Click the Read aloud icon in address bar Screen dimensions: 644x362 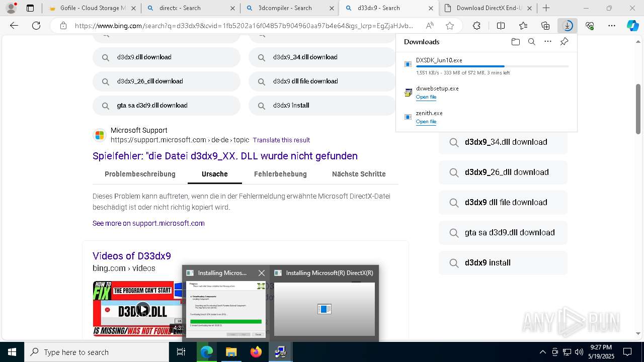[x=430, y=26]
